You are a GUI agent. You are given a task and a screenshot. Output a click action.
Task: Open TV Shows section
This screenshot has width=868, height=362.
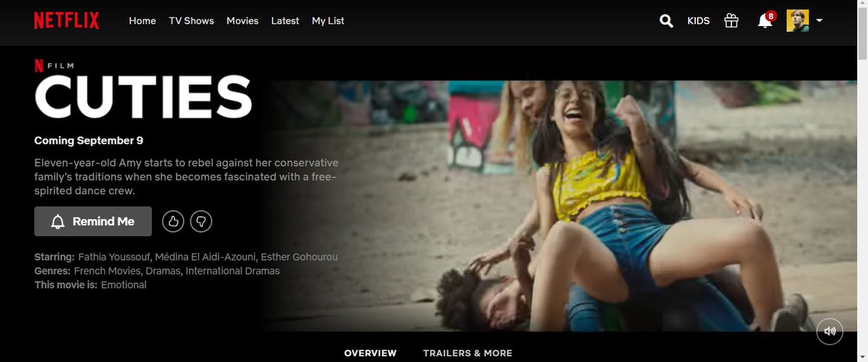[192, 21]
